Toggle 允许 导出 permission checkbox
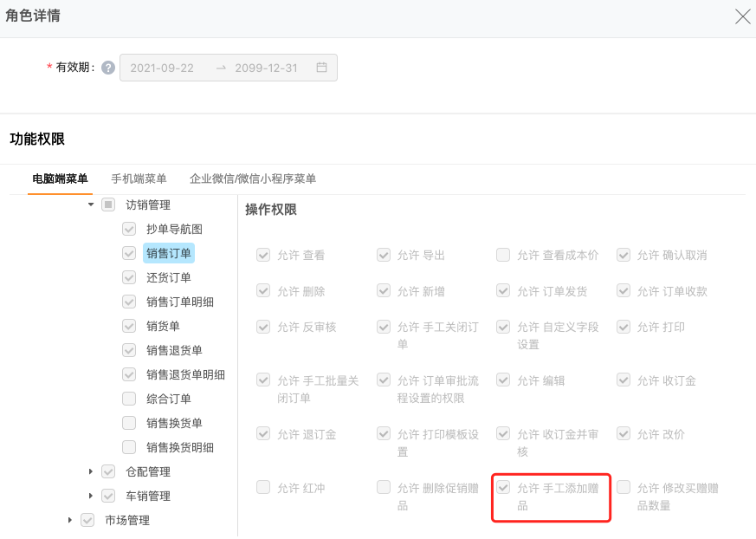 pos(384,255)
